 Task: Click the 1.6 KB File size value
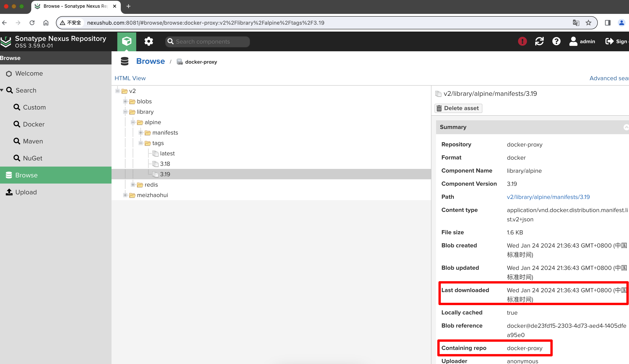(x=515, y=232)
